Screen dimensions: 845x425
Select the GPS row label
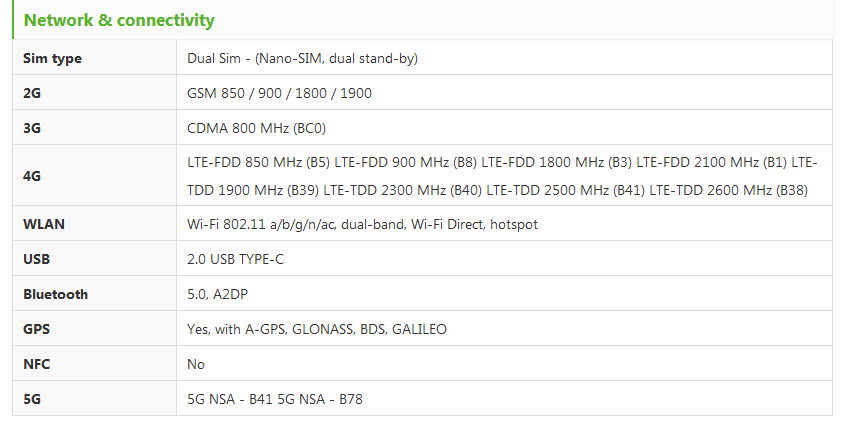(x=37, y=329)
